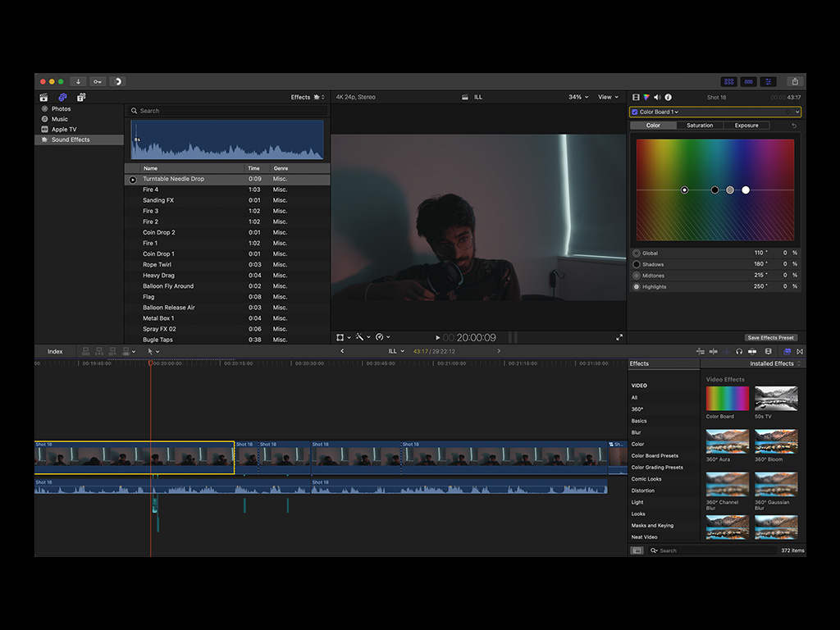840x630 pixels.
Task: Select the crop icon below the viewer
Action: [x=340, y=336]
